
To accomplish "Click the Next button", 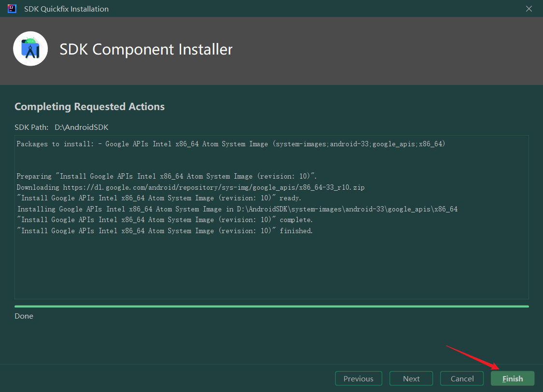I will click(411, 378).
